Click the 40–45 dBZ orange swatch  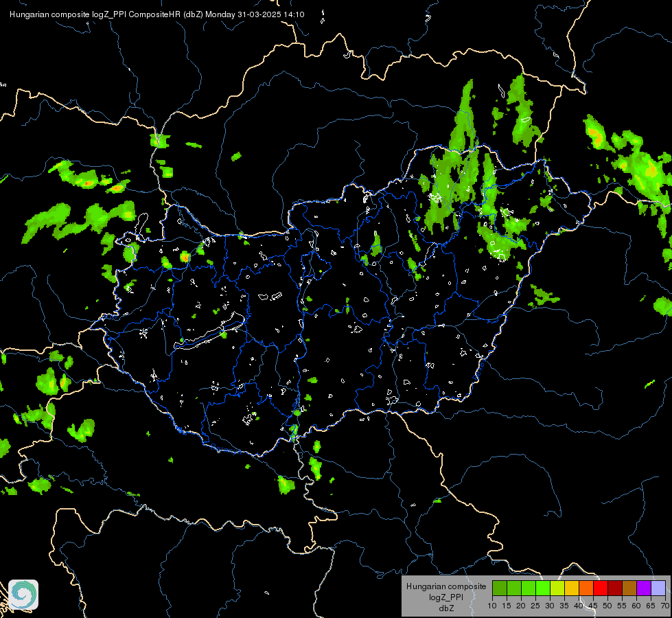[x=586, y=588]
